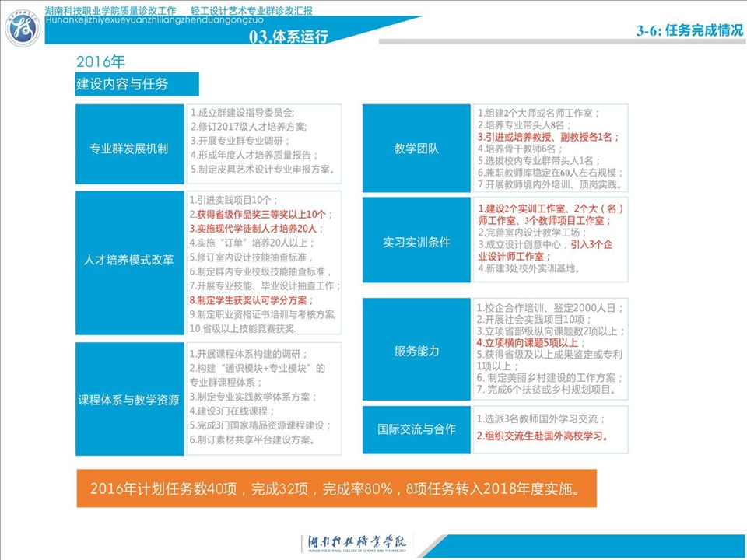Viewport: 747px width, 560px height.
Task: Click '5.制定皮具艺术设计专业申报方案' line
Action: pyautogui.click(x=263, y=170)
